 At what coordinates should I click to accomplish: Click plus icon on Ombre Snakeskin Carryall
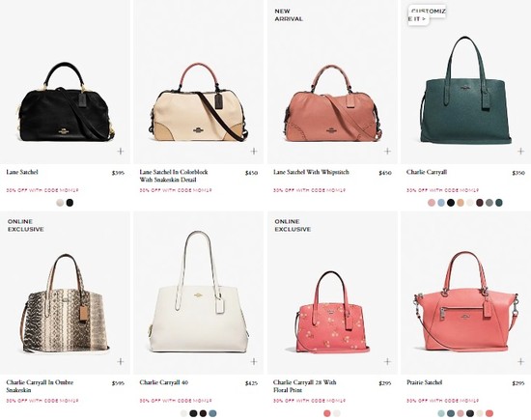(x=121, y=361)
